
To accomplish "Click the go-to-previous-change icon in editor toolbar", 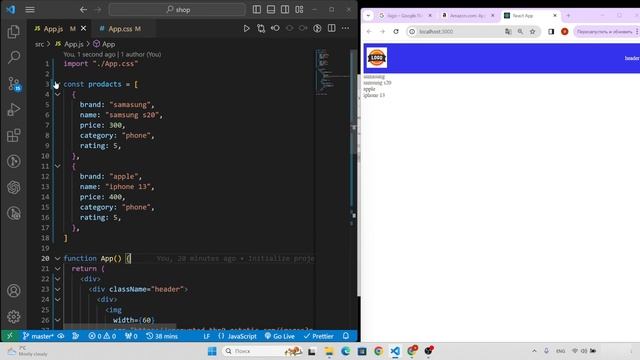I will (x=275, y=28).
